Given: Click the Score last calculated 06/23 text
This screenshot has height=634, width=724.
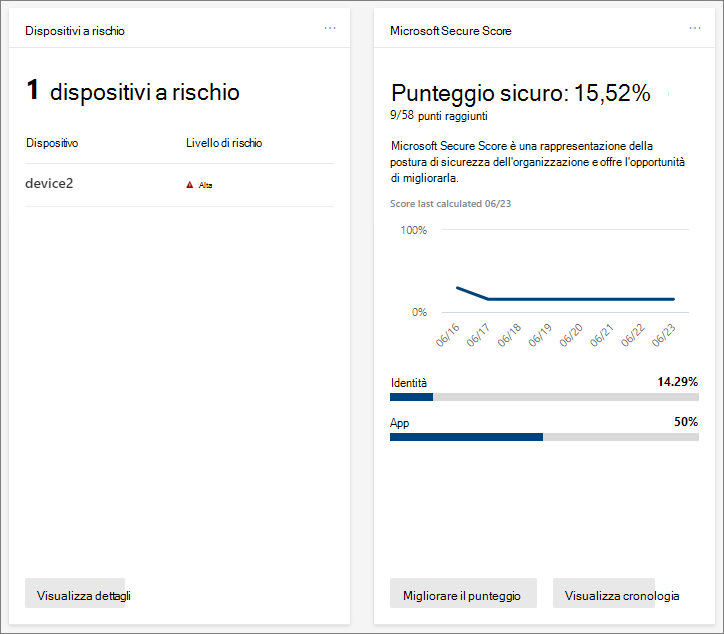Looking at the screenshot, I should pyautogui.click(x=451, y=204).
